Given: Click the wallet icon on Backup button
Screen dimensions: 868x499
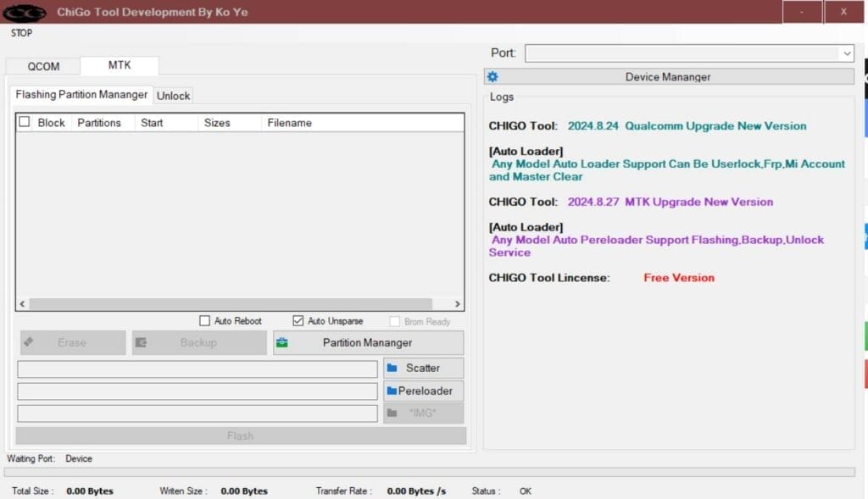Looking at the screenshot, I should point(142,343).
